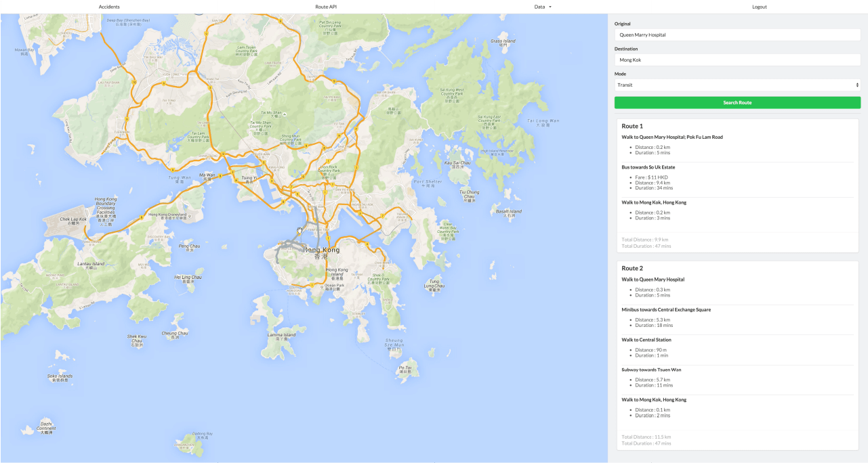Select the Route 2 heading
Screen dimensions: 868x463
pos(632,268)
